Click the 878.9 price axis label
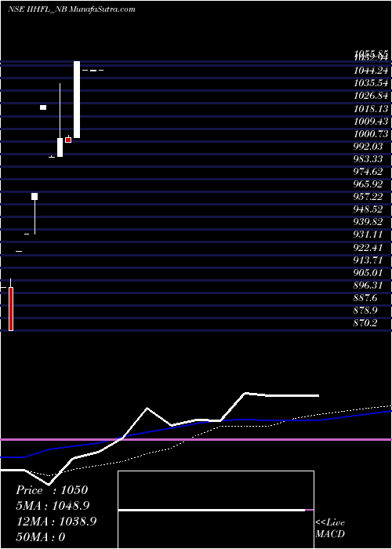This screenshot has width=392, height=549. point(366,311)
